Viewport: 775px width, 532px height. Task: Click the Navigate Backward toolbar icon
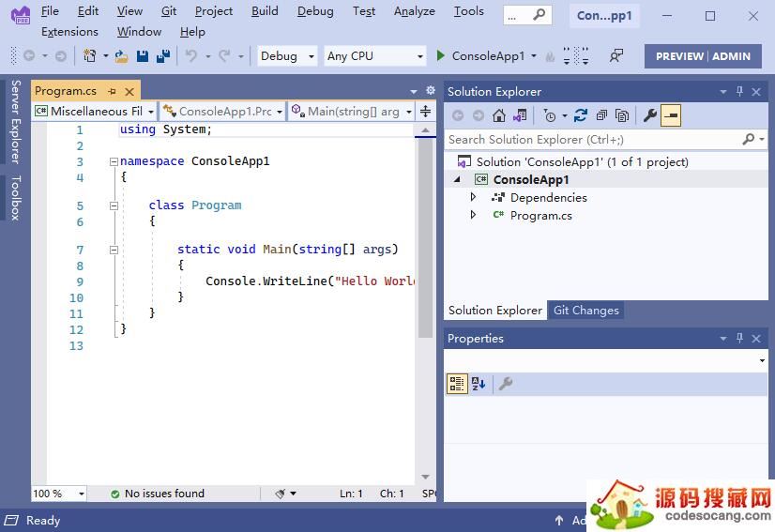click(29, 56)
